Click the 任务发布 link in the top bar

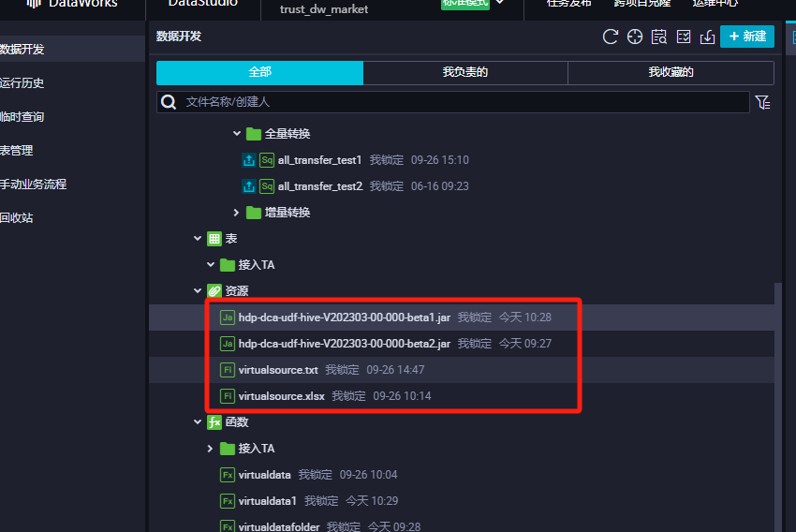[569, 3]
